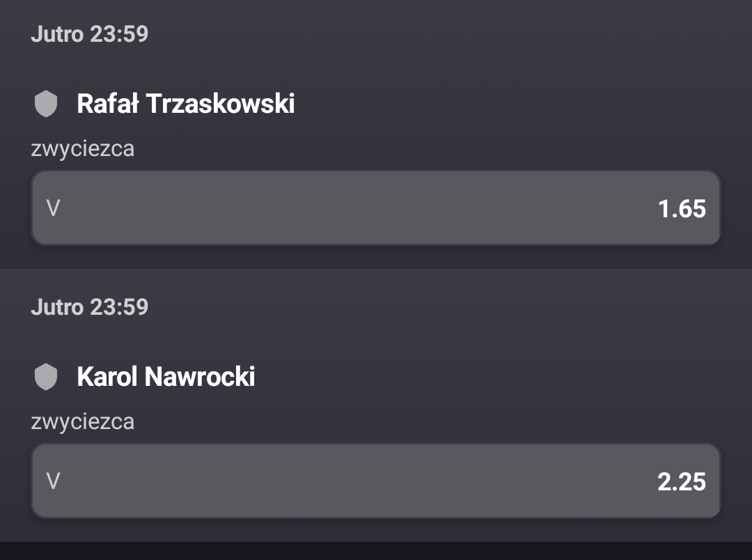Click the 2.25 odds value
Screen dimensions: 752x560
click(682, 482)
